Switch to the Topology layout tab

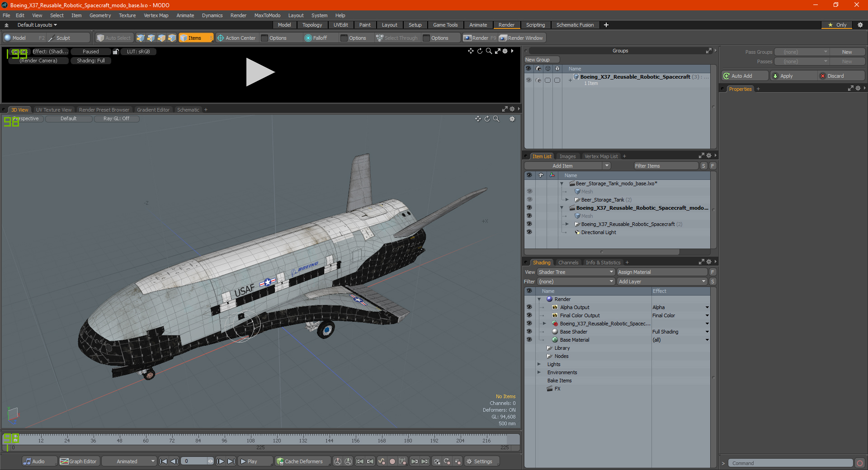(312, 25)
